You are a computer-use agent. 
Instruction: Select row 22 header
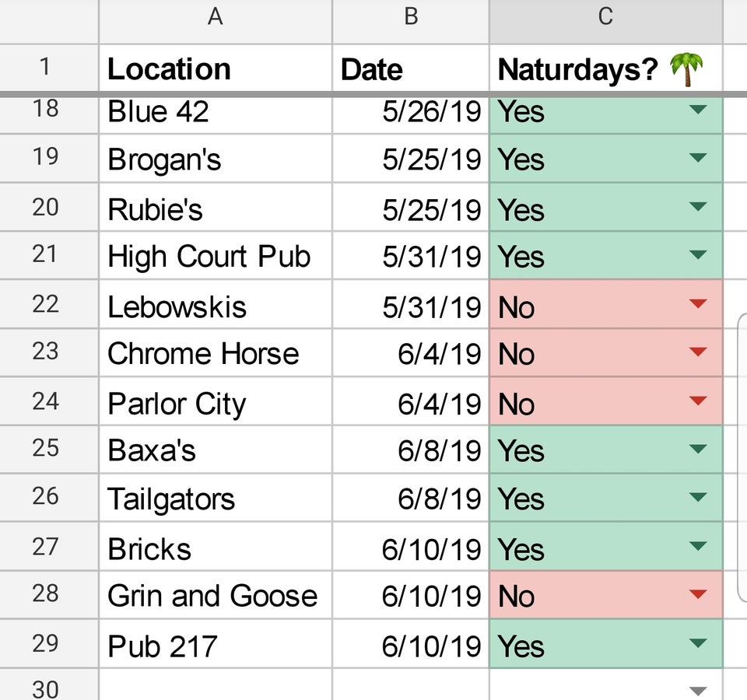[46, 304]
